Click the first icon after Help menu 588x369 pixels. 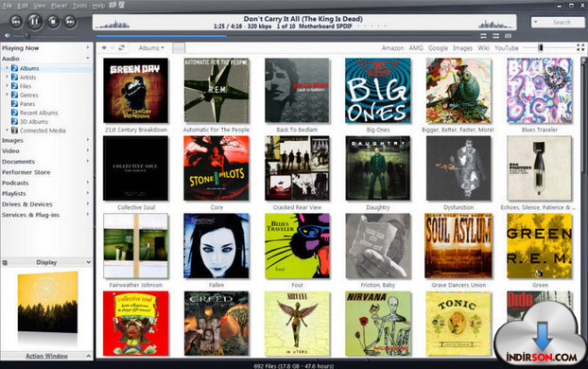click(x=112, y=5)
